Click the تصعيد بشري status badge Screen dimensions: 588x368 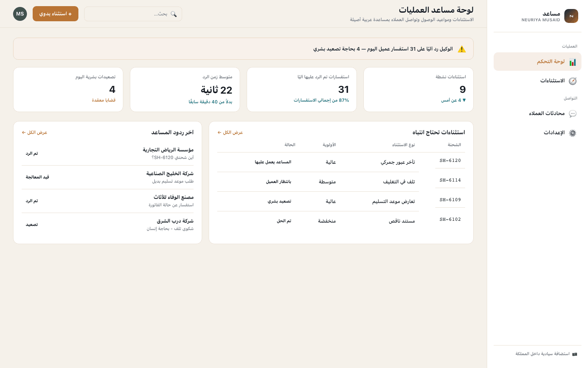pos(279,202)
